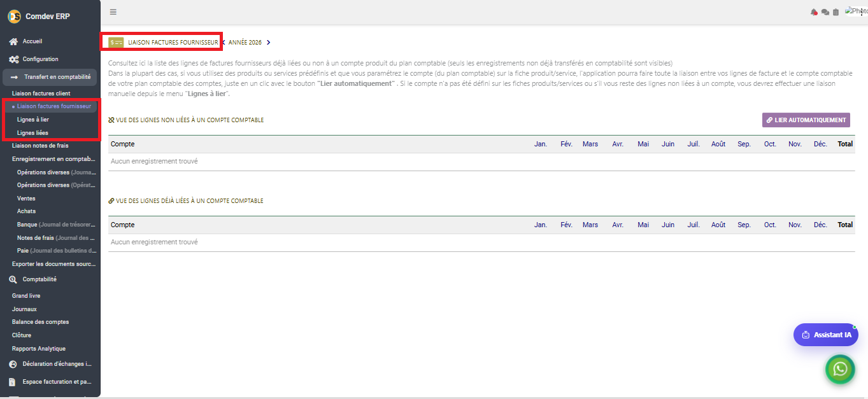Open messages via the chat bubbles icon
This screenshot has width=868, height=399.
coord(825,12)
